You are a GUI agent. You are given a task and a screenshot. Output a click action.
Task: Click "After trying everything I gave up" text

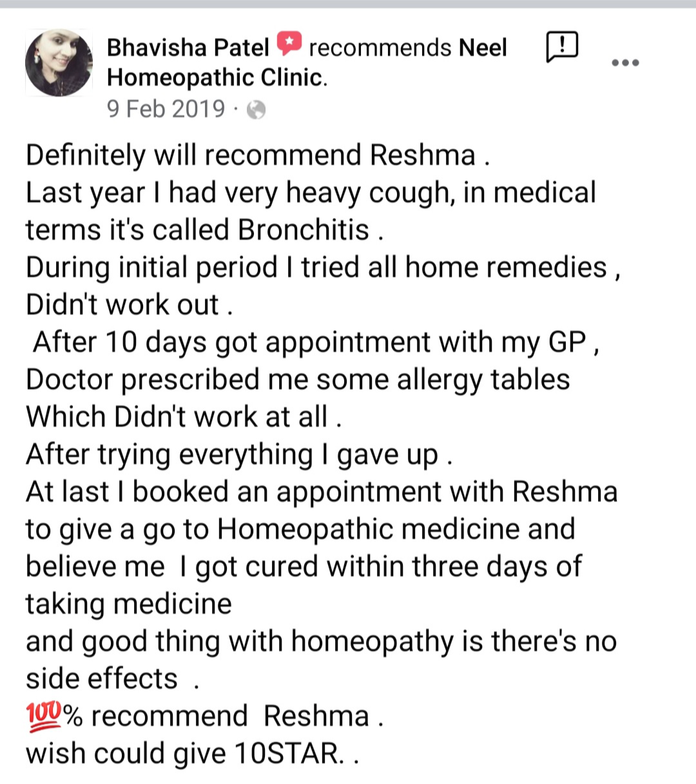pos(238,455)
